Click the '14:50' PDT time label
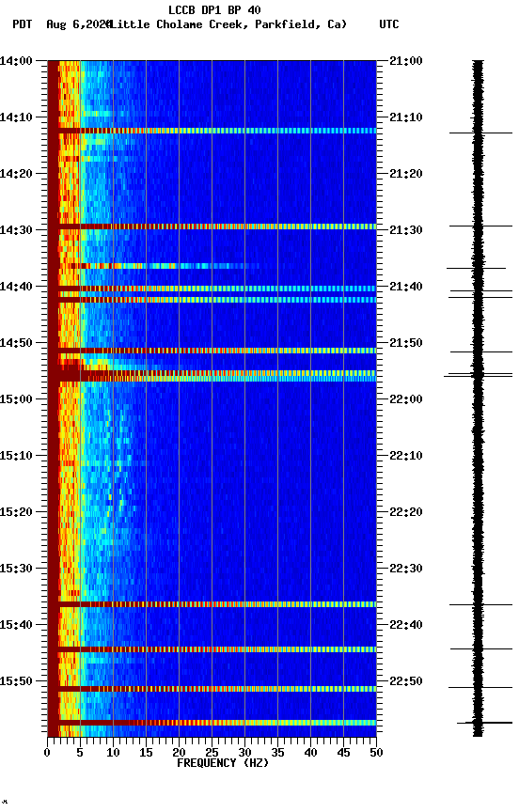Viewport: 519px width, 812px height. click(x=16, y=343)
